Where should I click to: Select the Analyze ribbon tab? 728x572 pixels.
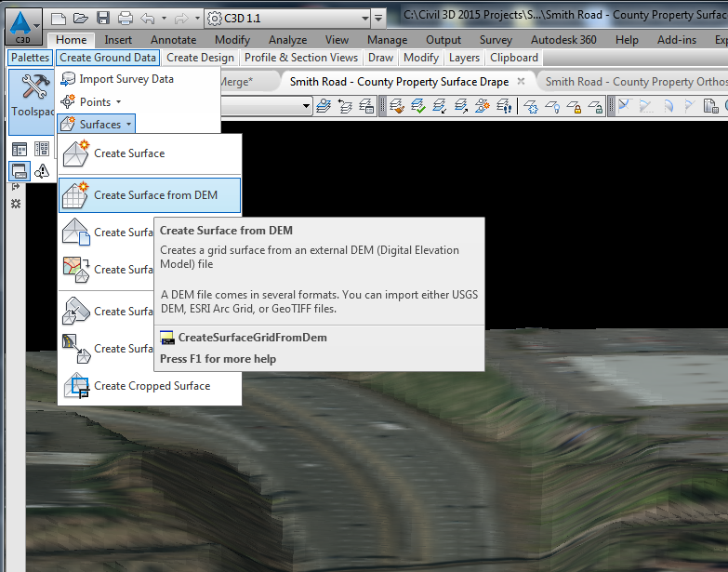(287, 40)
